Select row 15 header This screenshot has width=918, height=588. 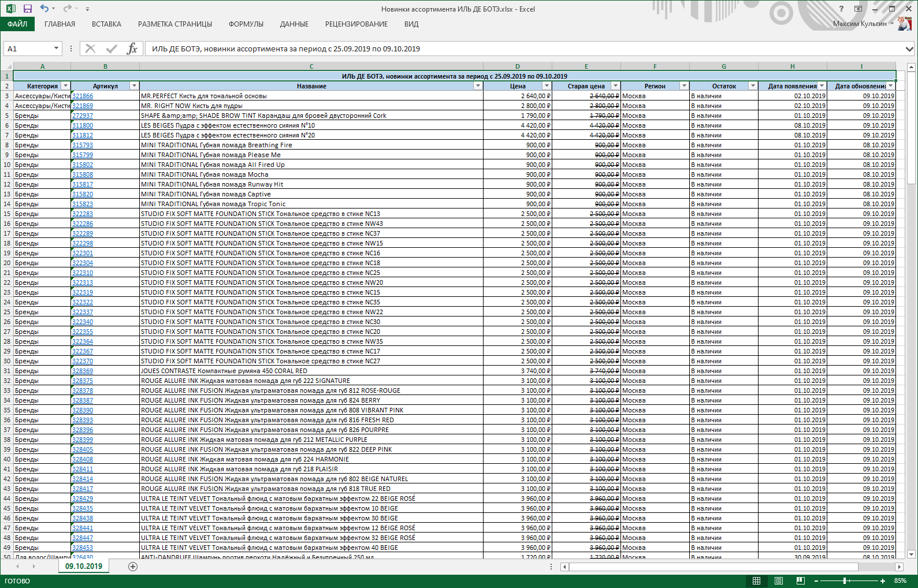tap(7, 214)
